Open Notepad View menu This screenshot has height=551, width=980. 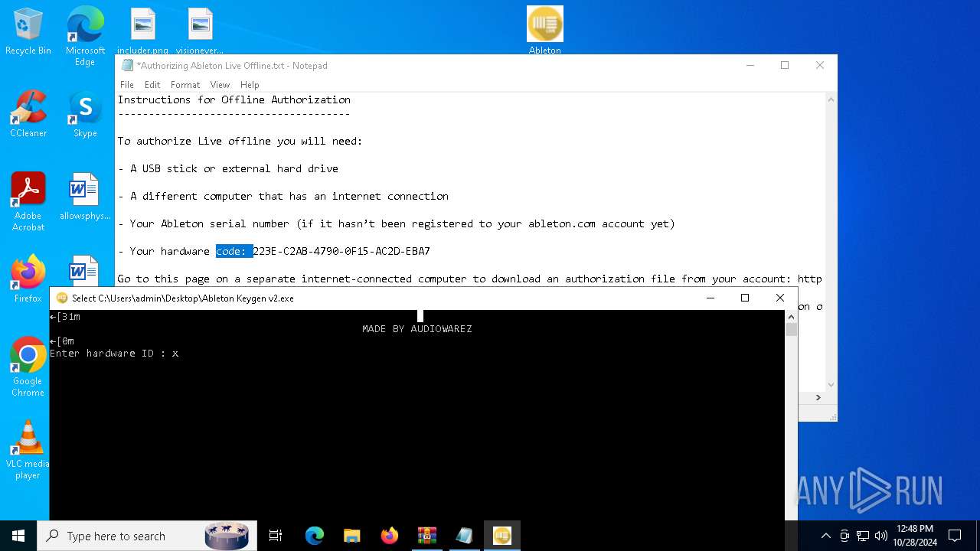[220, 85]
